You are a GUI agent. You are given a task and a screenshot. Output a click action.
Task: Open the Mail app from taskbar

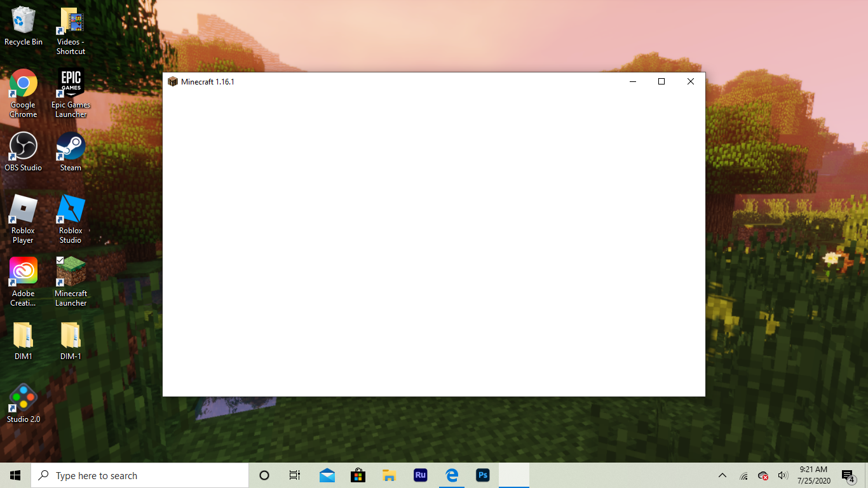pos(327,475)
